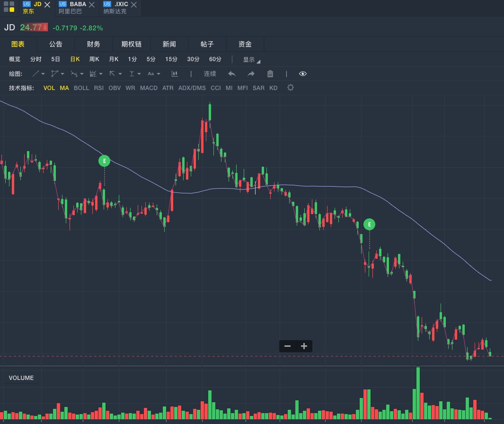The width and height of the screenshot is (504, 424).
Task: Toggle the BOLL indicator
Action: click(x=81, y=88)
